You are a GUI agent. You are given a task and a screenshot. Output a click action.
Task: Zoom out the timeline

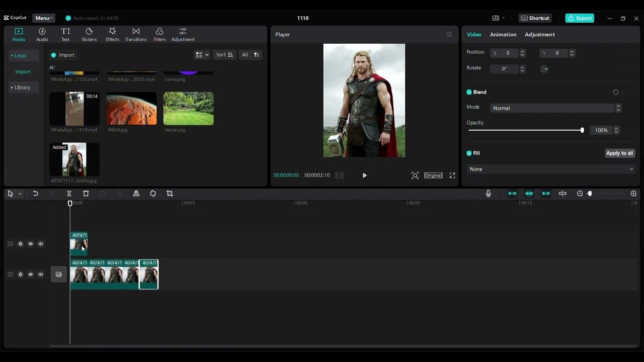(580, 194)
